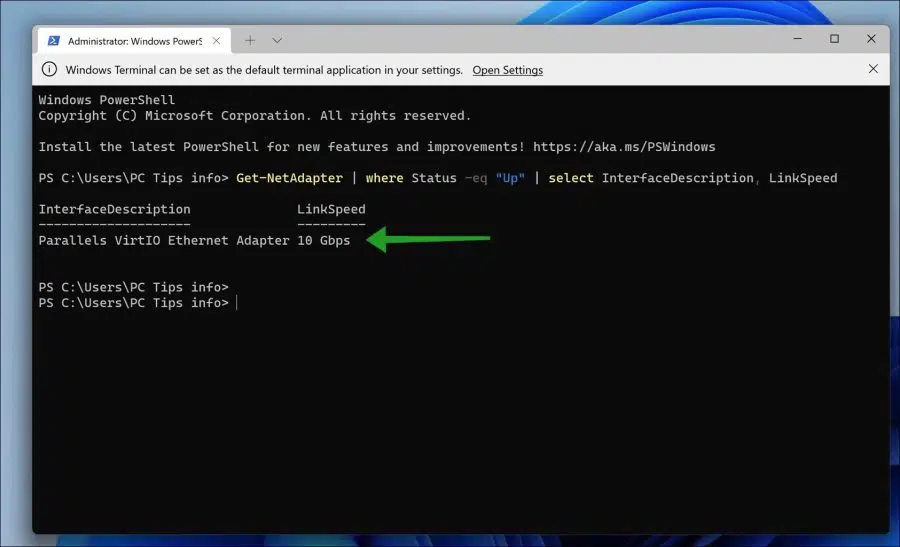This screenshot has width=900, height=547.
Task: Click the Copyright Microsoft Corporation line
Action: pos(254,116)
